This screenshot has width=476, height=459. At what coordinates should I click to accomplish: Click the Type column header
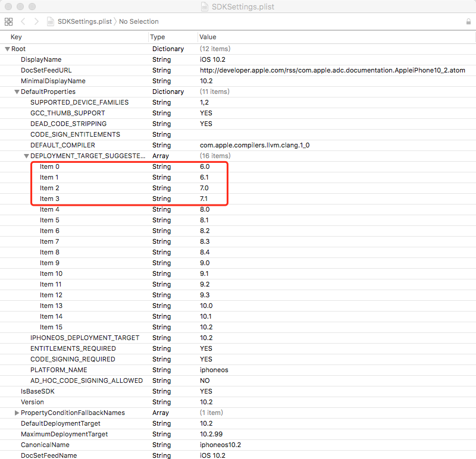tap(158, 37)
